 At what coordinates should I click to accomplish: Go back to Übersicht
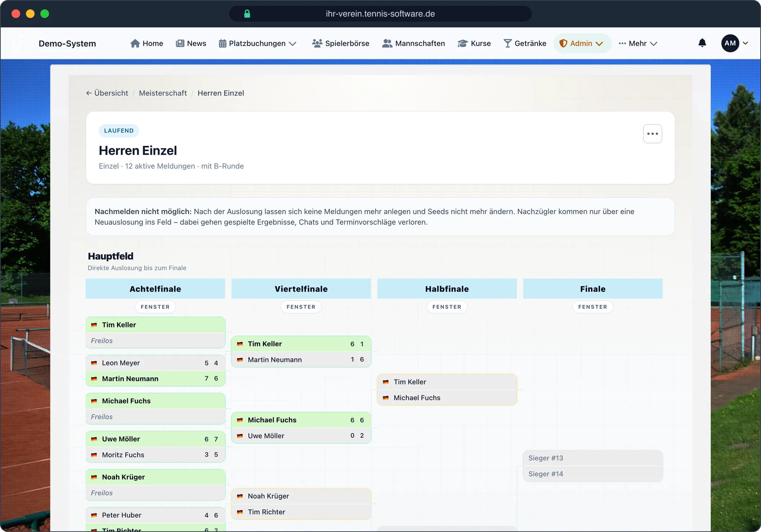(x=107, y=93)
